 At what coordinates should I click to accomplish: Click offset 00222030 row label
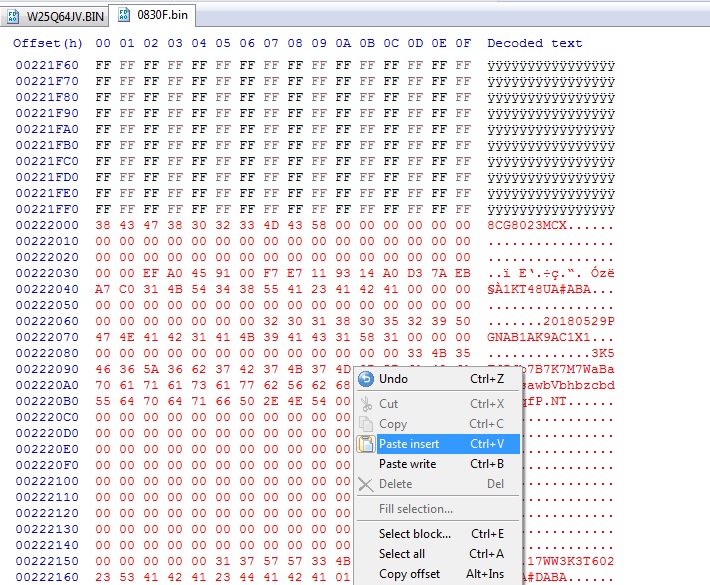[x=47, y=273]
